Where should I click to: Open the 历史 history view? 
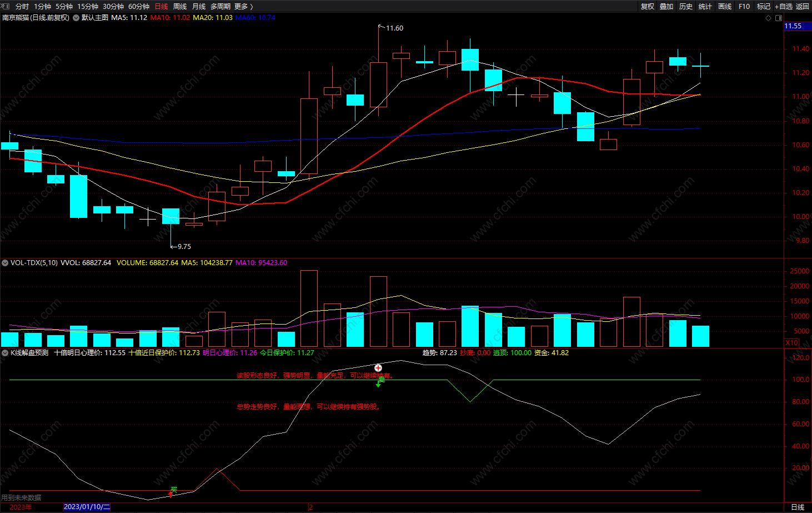pos(686,6)
